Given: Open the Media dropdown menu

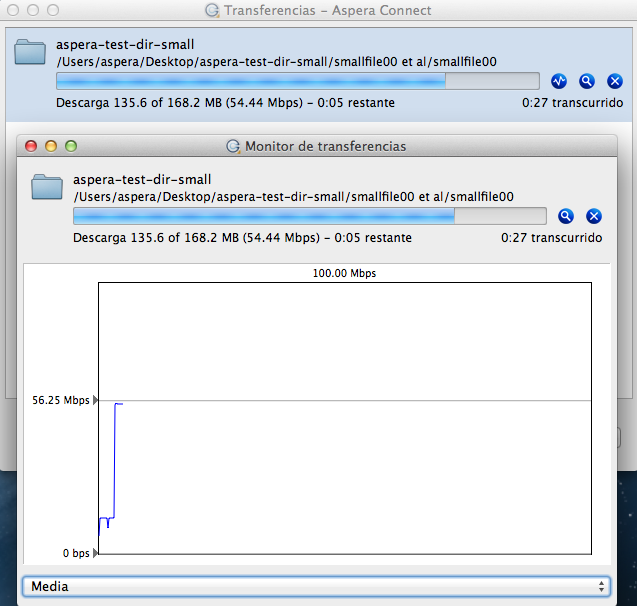Looking at the screenshot, I should (x=317, y=586).
